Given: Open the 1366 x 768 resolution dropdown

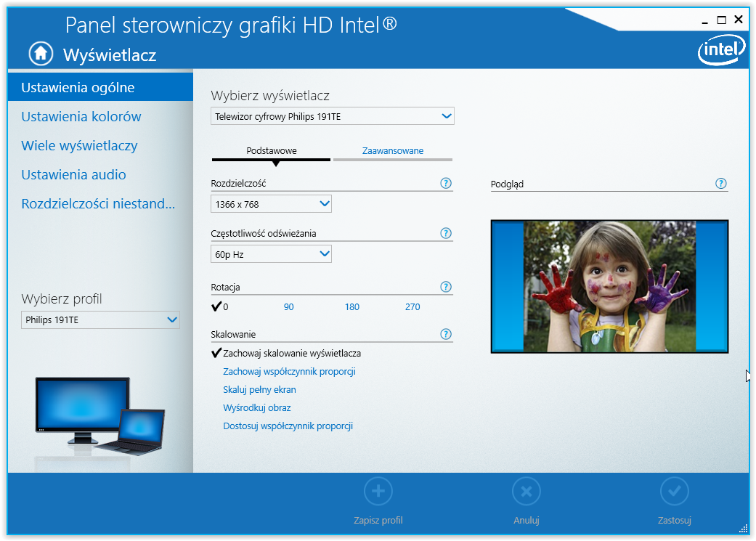Looking at the screenshot, I should pos(271,204).
